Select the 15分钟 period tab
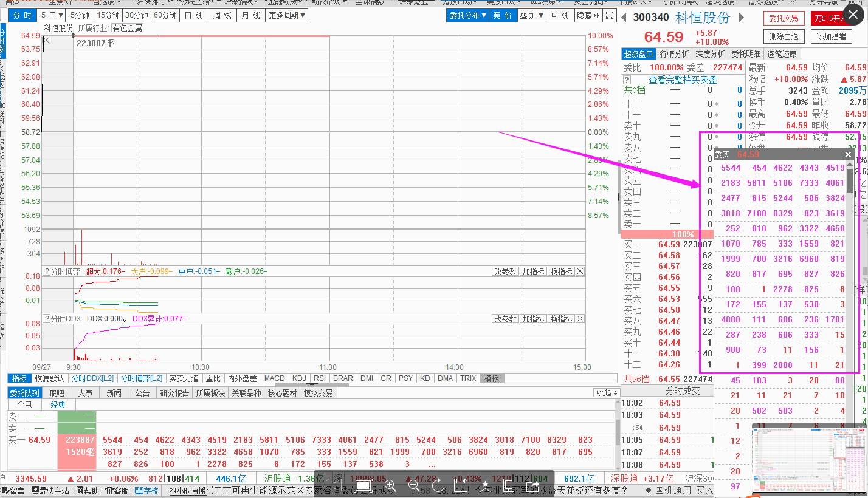 pos(108,15)
